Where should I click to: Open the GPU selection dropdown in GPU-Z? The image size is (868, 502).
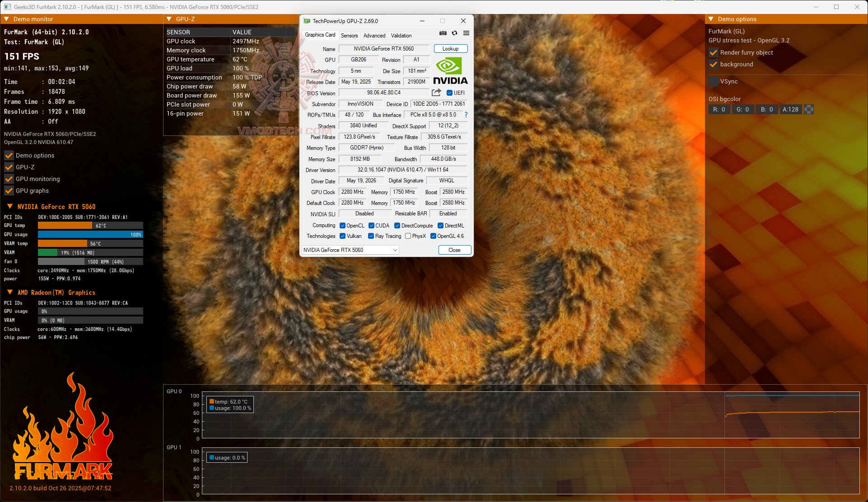coord(350,250)
